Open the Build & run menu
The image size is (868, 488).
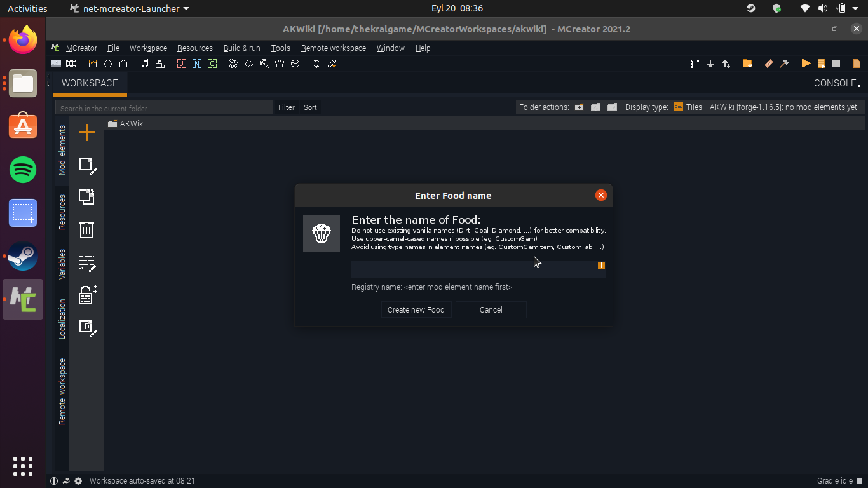pos(241,48)
